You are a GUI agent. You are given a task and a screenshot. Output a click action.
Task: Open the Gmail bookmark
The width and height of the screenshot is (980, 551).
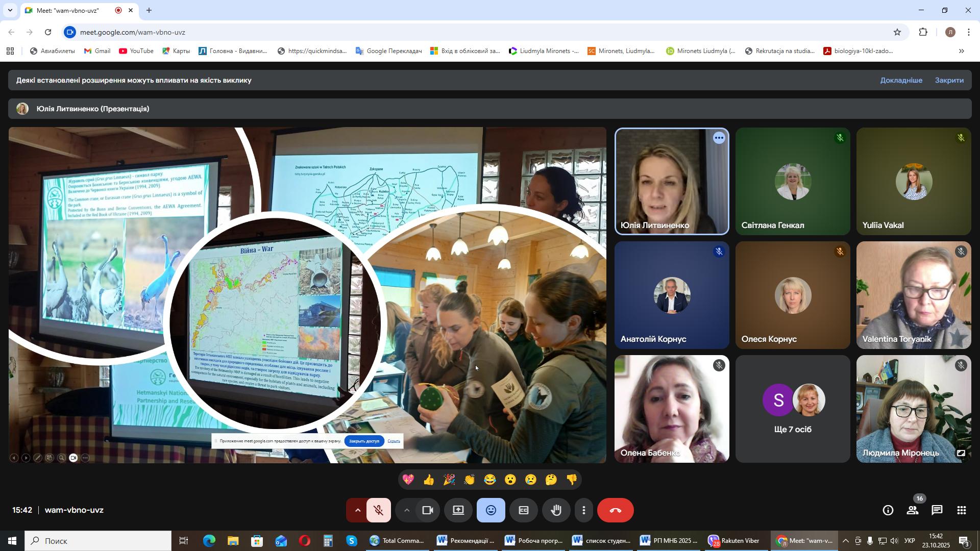click(x=97, y=51)
